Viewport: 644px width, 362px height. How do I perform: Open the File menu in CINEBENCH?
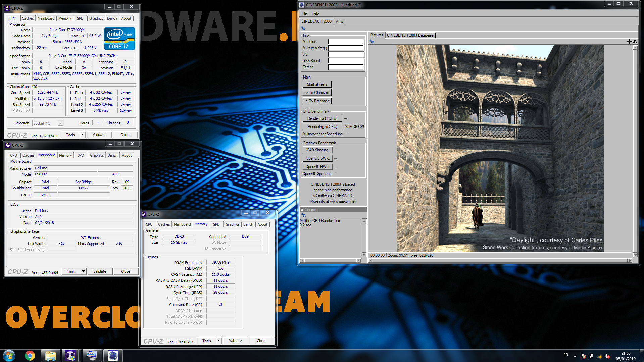[x=304, y=13]
